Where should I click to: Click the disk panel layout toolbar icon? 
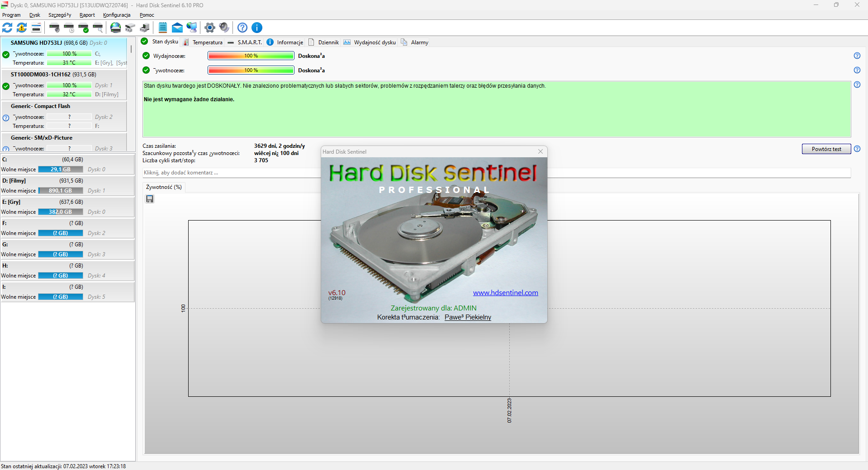(36, 28)
